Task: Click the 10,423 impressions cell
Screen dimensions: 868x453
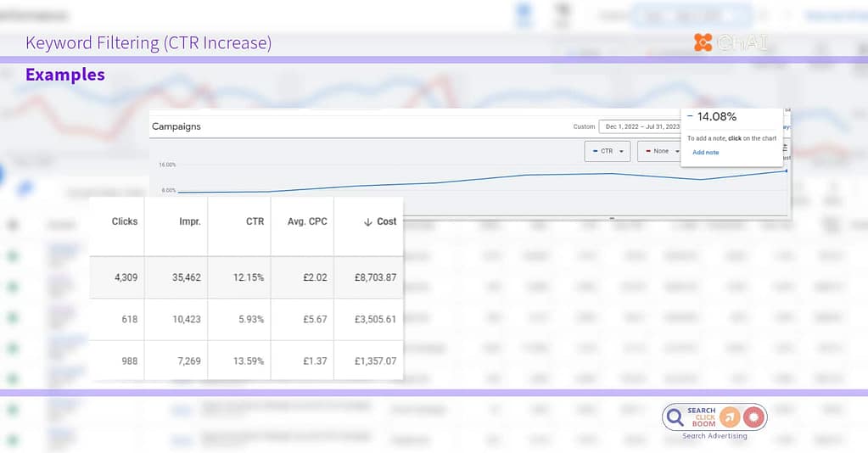Action: click(x=183, y=319)
